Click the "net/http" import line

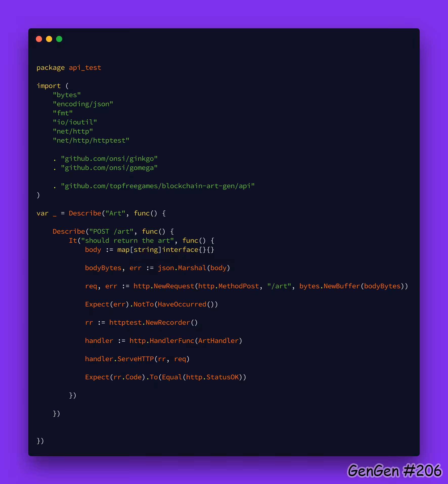click(x=73, y=131)
